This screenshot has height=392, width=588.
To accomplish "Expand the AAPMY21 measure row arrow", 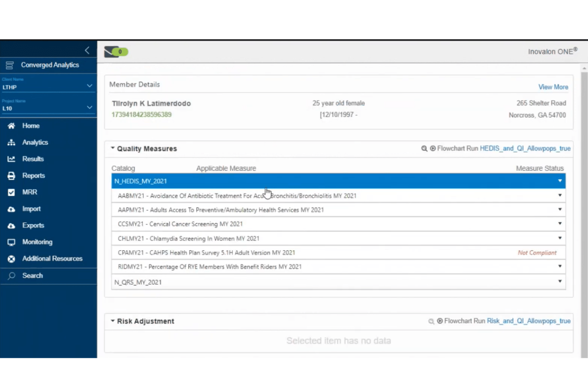I will [x=560, y=209].
